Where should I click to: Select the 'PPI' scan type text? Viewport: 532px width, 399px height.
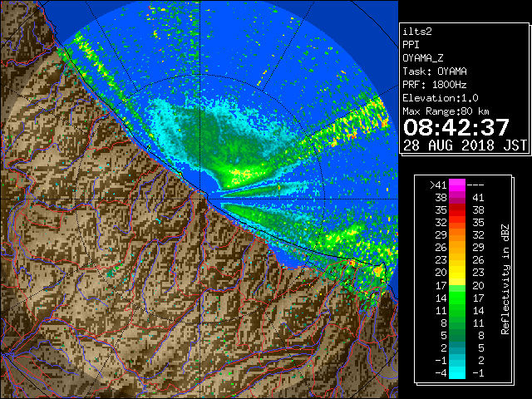[x=411, y=45]
